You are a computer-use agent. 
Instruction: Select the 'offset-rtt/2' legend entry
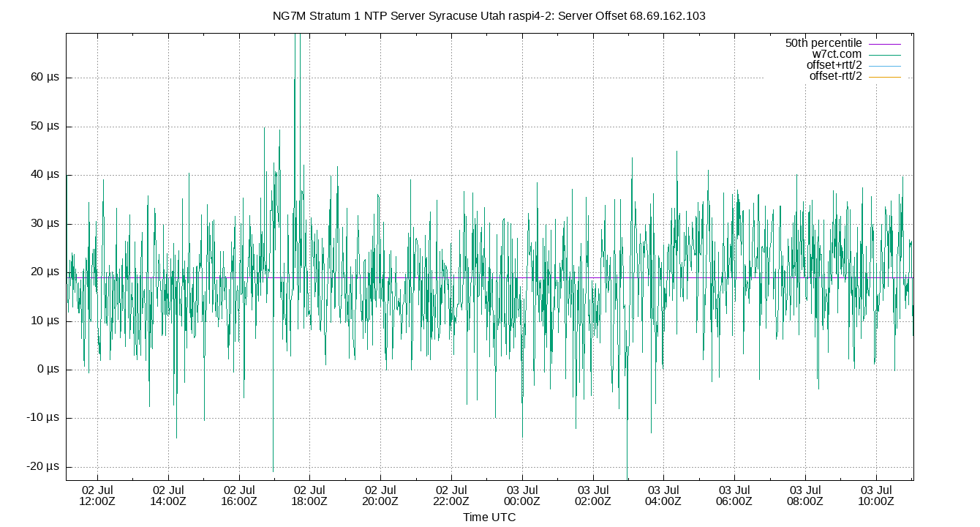click(835, 76)
